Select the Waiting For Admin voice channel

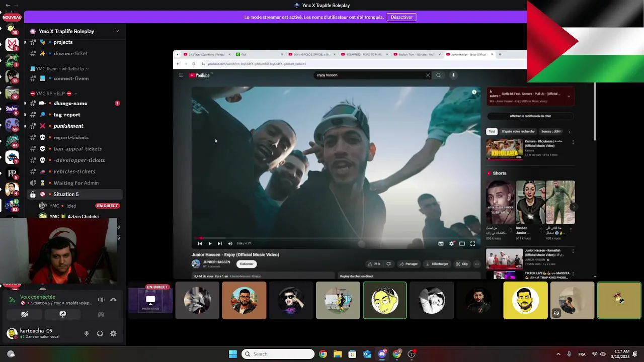75,183
